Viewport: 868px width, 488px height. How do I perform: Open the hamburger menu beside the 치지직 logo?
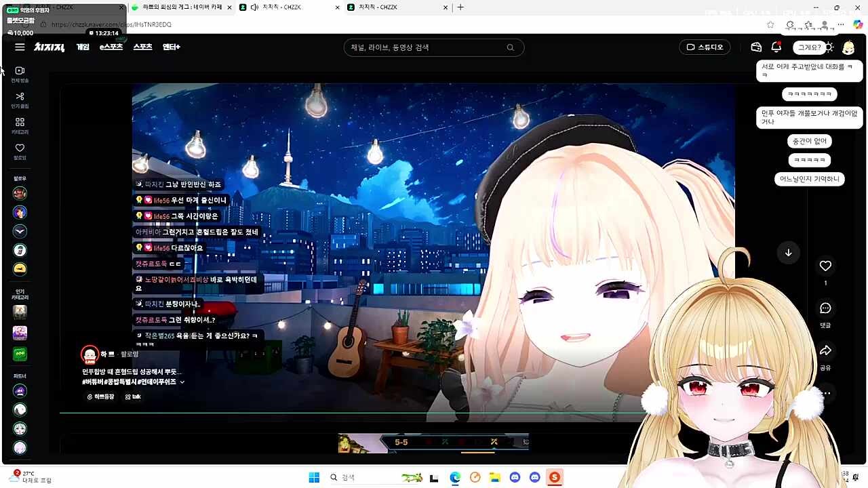coord(20,47)
